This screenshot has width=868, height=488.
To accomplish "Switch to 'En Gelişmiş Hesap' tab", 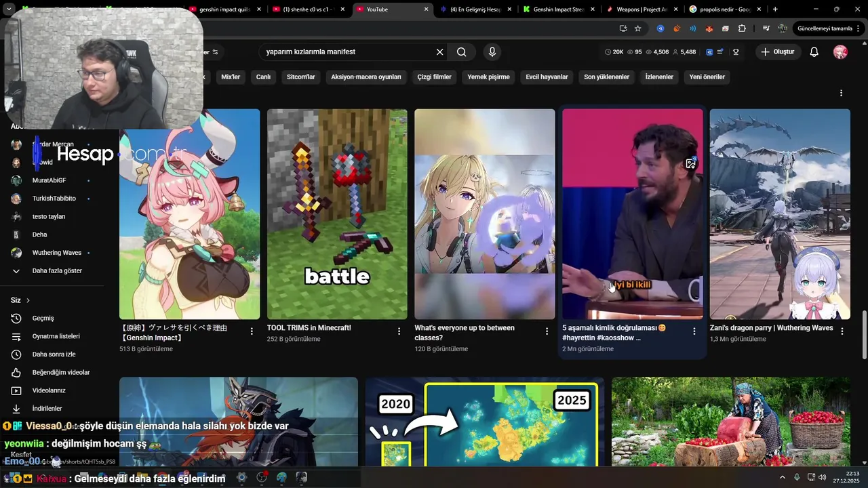I will 476,9.
